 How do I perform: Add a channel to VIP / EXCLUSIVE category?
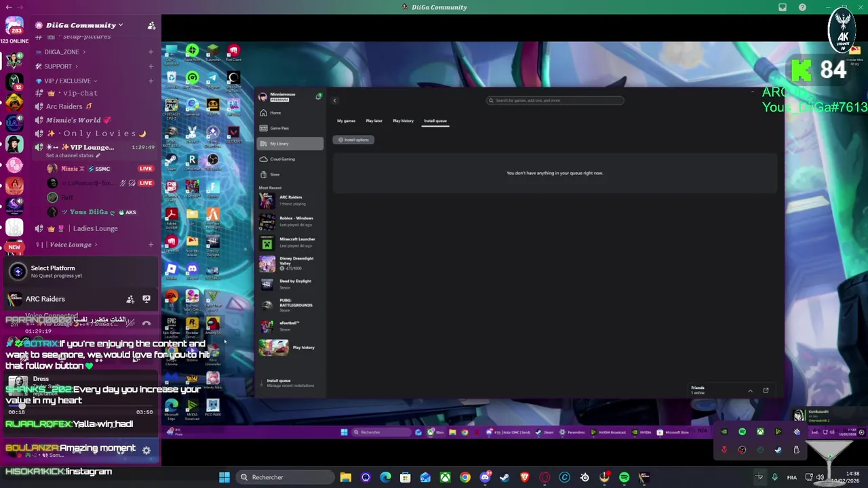[151, 81]
